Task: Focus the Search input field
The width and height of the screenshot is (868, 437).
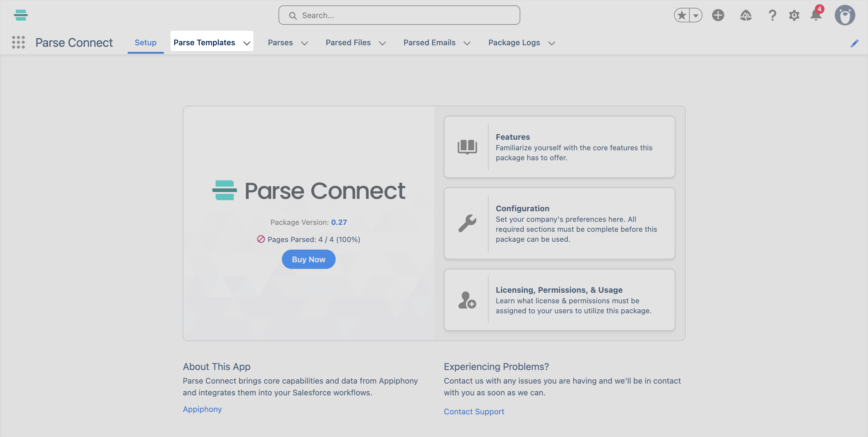Action: pos(399,15)
